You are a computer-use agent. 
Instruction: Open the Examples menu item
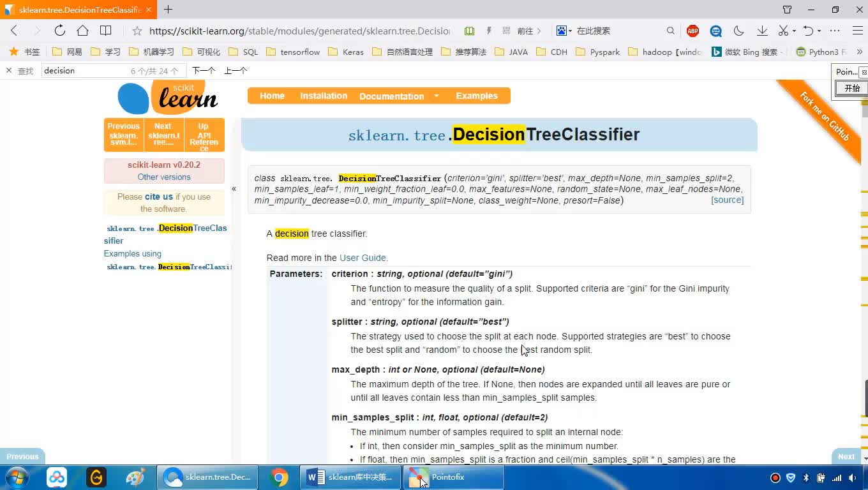[x=476, y=96]
